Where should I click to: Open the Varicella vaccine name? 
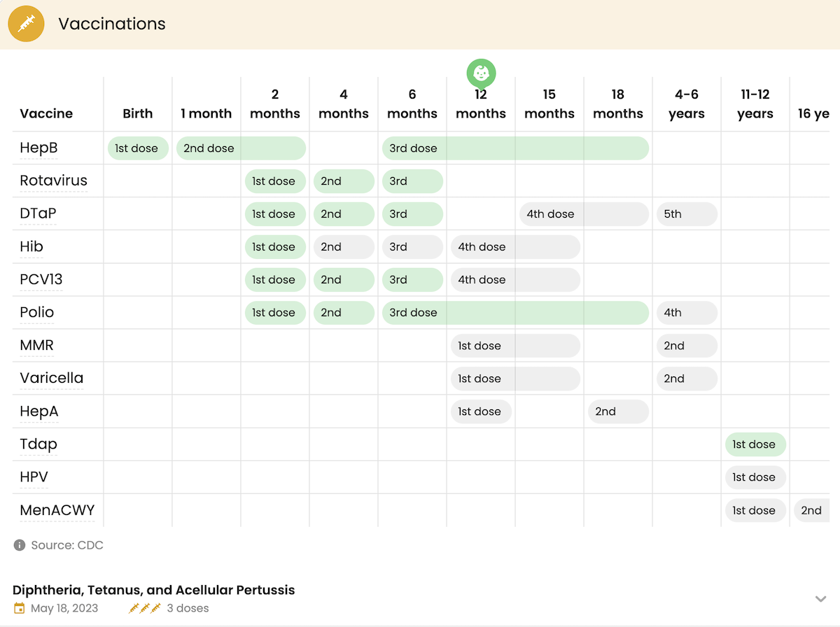(x=52, y=378)
